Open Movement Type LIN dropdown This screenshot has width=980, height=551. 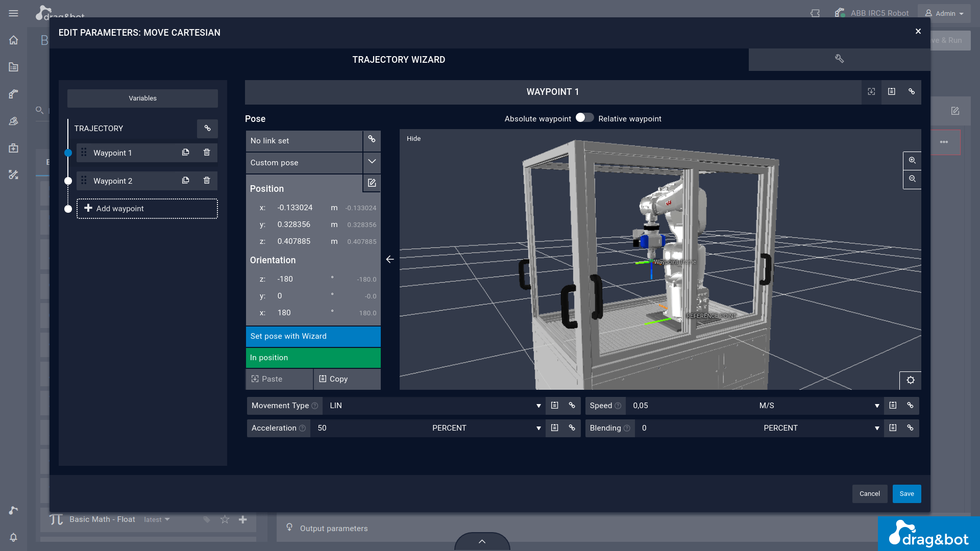click(435, 406)
